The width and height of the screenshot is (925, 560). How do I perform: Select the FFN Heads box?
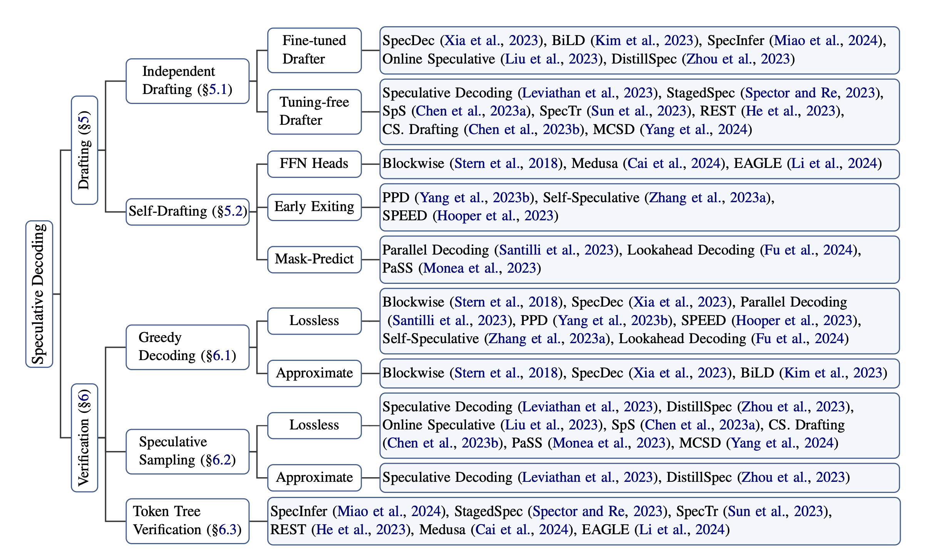(314, 164)
